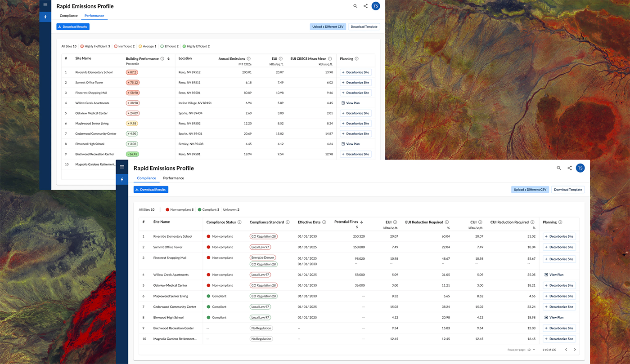Click the sort arrow beside Potential Fines
Viewport: 630px width, 364px height.
(362, 222)
